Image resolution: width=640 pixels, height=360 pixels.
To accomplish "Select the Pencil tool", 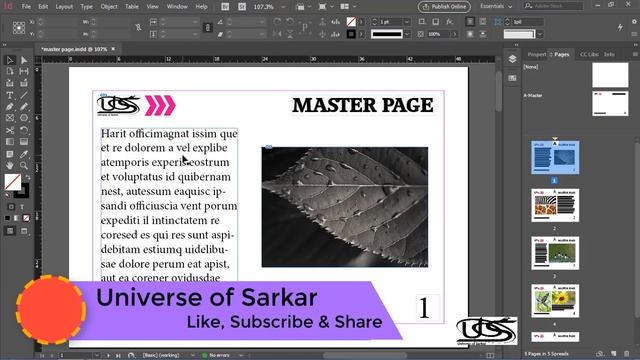I will pos(24,107).
